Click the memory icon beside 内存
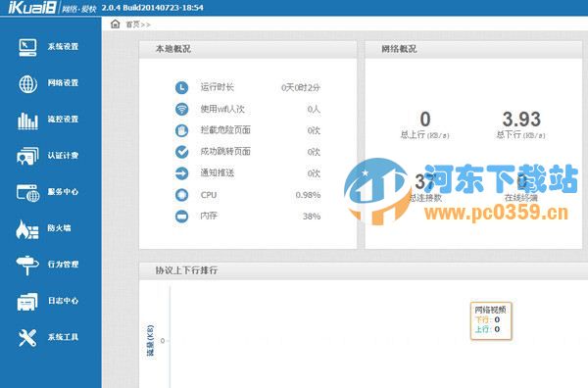The image size is (588, 388). [x=182, y=216]
